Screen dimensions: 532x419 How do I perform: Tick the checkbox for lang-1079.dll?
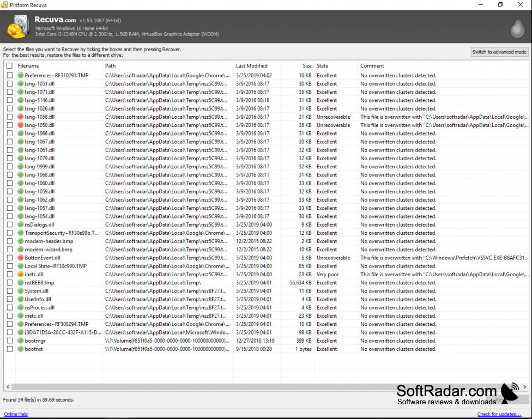9,158
